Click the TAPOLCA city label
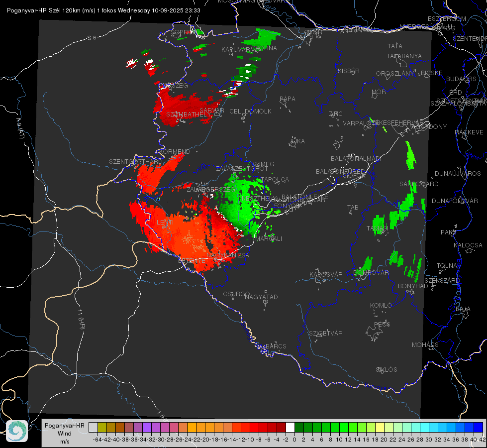 [275, 180]
